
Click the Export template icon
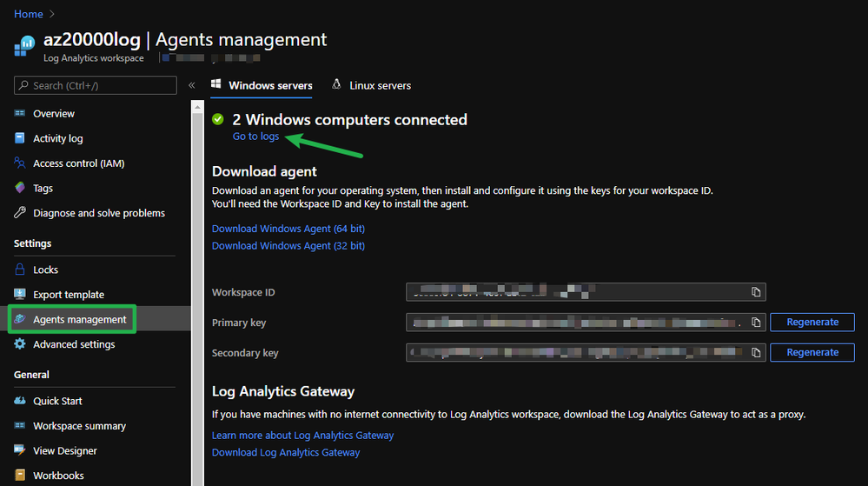pyautogui.click(x=20, y=294)
